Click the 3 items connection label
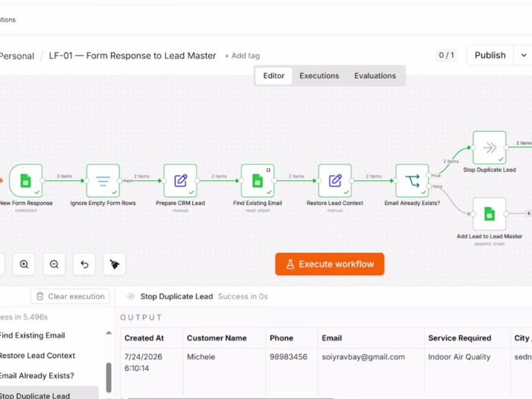This screenshot has width=532, height=399. [64, 176]
